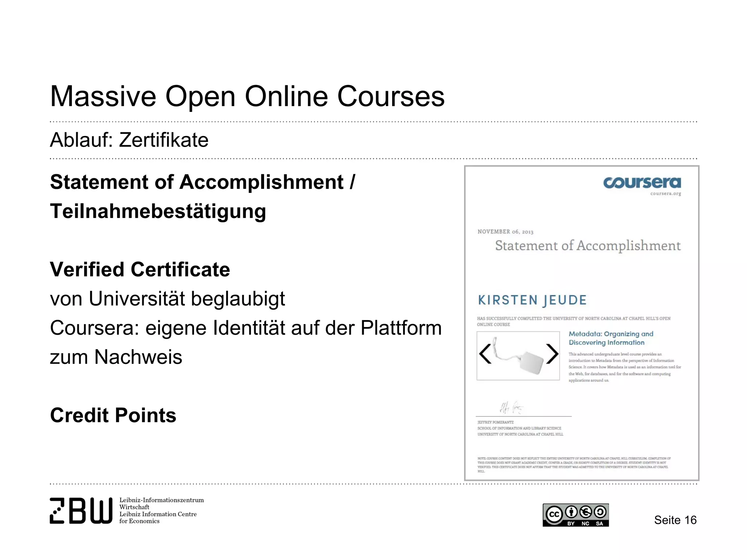Click 'for Economics' in the footer
747x560 pixels.
point(139,521)
